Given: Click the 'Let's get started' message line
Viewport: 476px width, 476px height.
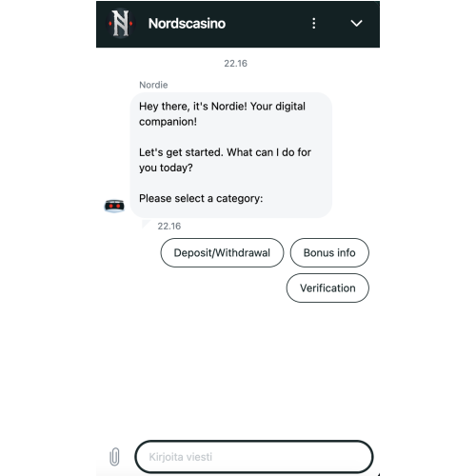Looking at the screenshot, I should pos(225,152).
